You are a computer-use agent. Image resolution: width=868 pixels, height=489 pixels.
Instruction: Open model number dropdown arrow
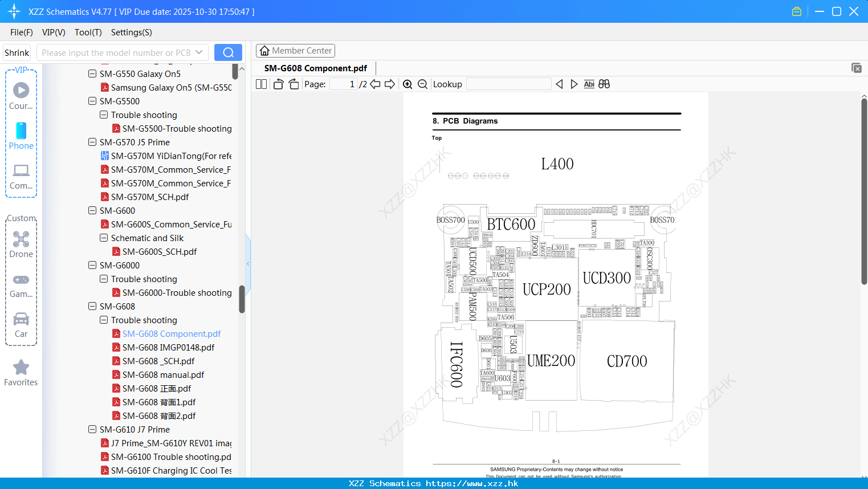pyautogui.click(x=199, y=52)
